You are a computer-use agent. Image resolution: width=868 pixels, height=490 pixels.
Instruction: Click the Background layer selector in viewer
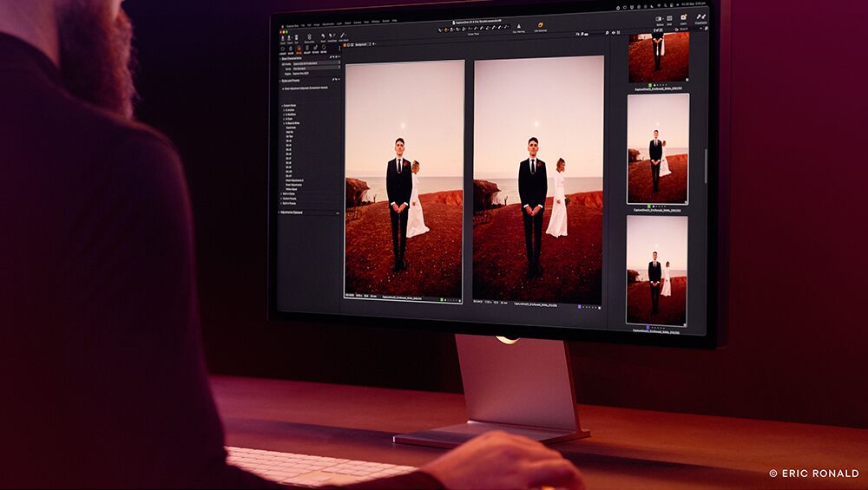pos(359,43)
